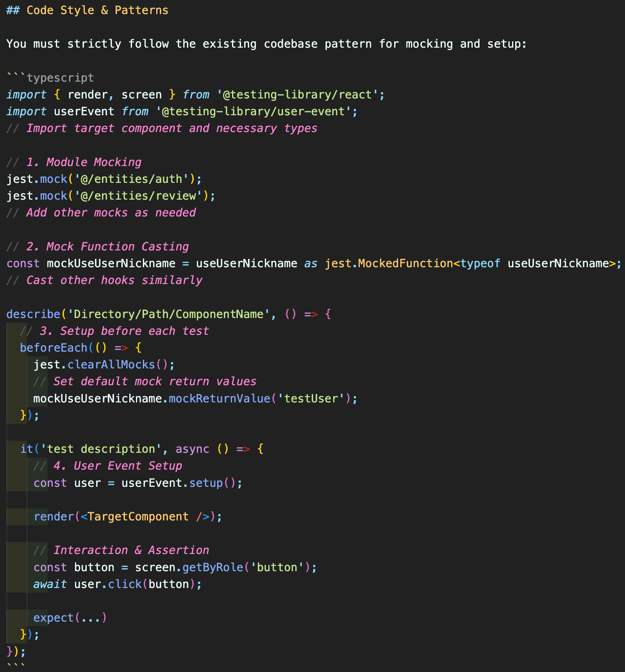Click the 'Code Style & Patterns' heading
Screen dimensions: 625x672
click(x=97, y=10)
